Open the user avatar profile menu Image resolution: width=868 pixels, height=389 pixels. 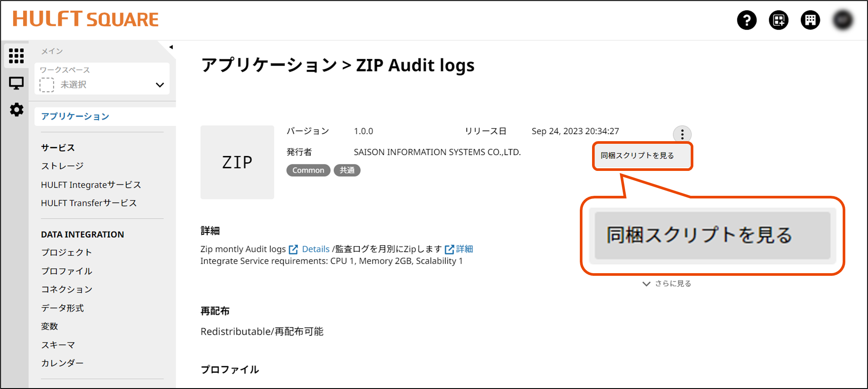[843, 20]
